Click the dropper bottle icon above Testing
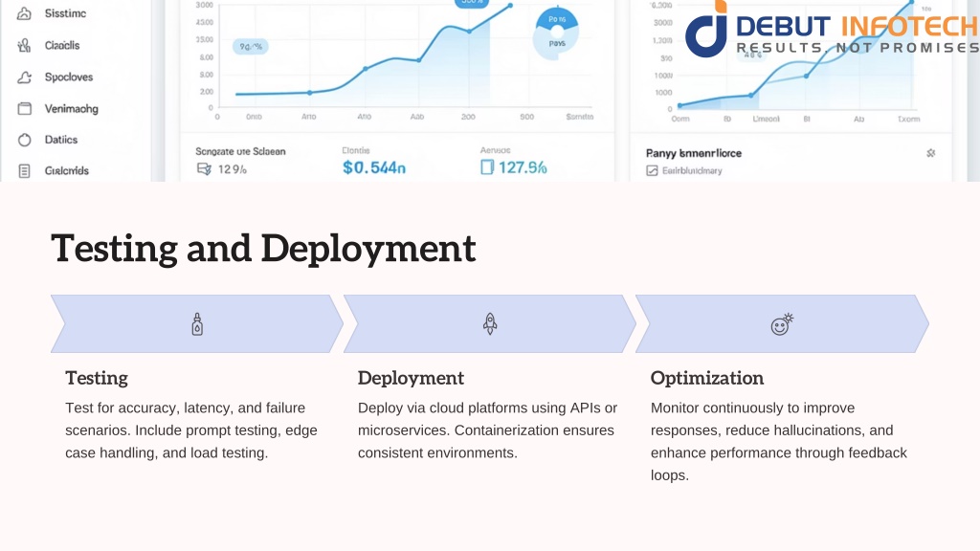Viewport: 980px width, 551px height. click(x=197, y=324)
